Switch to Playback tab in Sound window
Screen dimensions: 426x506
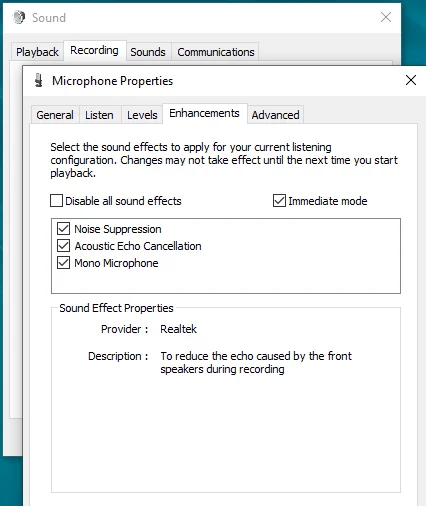click(37, 52)
